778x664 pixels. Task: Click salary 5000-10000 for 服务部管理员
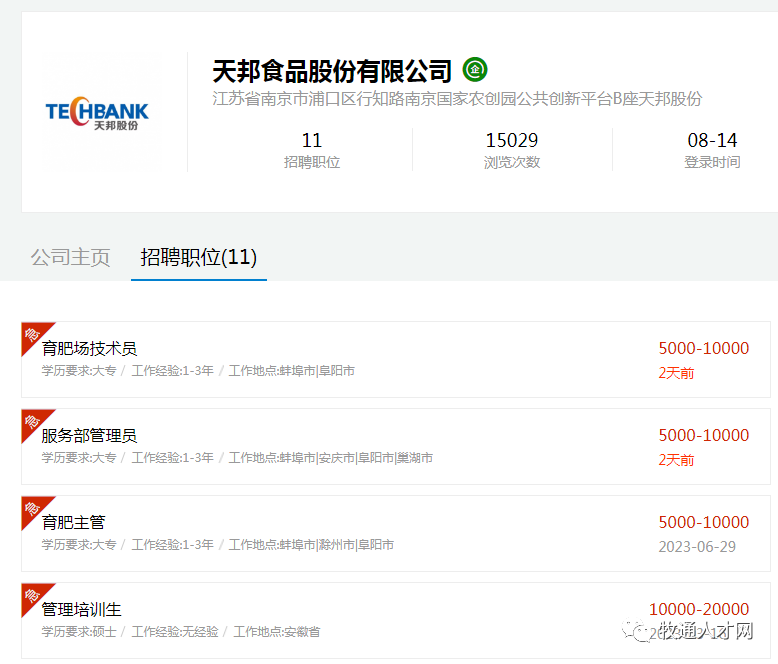tap(704, 435)
